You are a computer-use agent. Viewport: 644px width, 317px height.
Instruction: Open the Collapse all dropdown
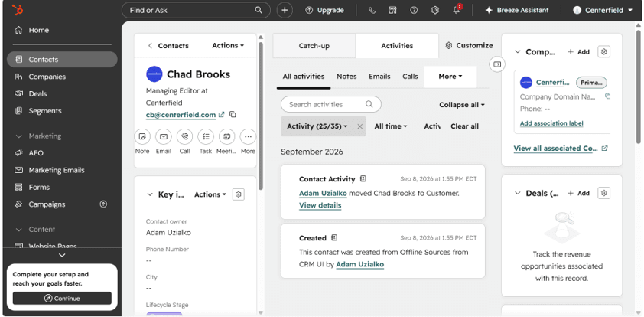pos(462,105)
